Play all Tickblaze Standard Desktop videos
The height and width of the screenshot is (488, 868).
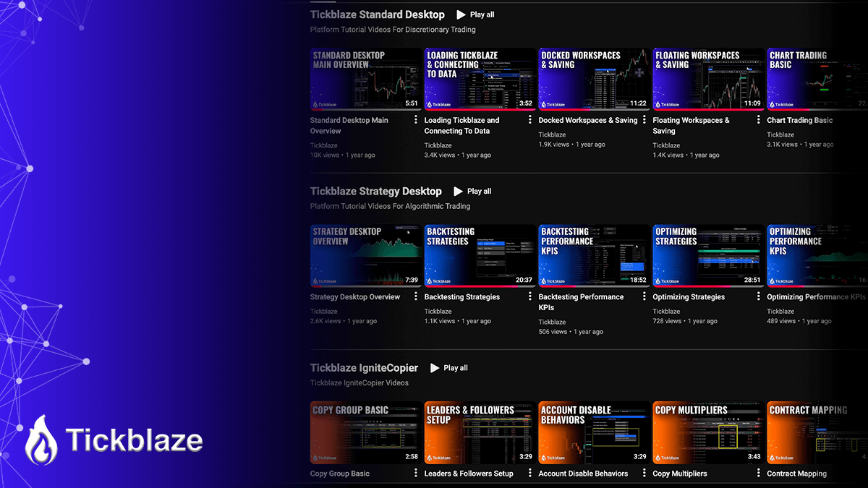pyautogui.click(x=475, y=14)
